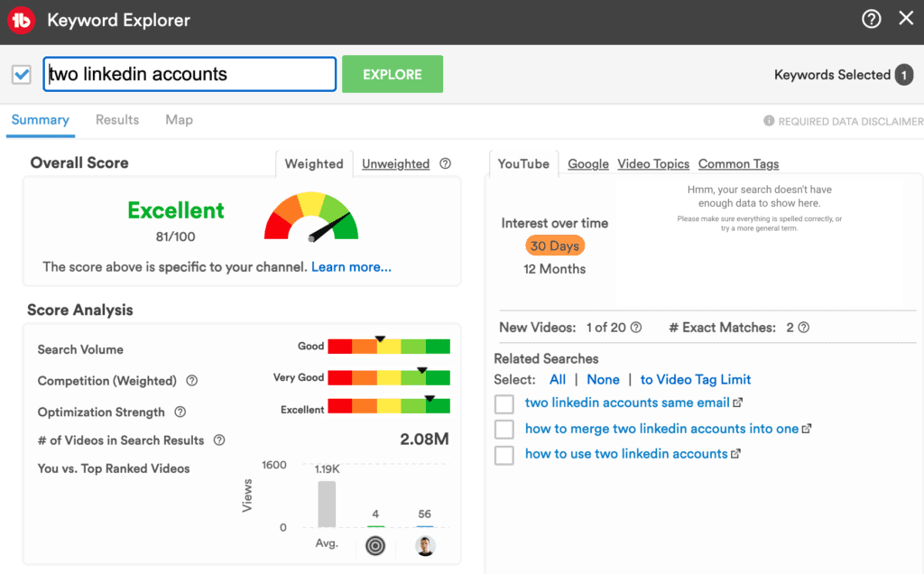
Task: Click None to deselect related searches
Action: point(603,380)
